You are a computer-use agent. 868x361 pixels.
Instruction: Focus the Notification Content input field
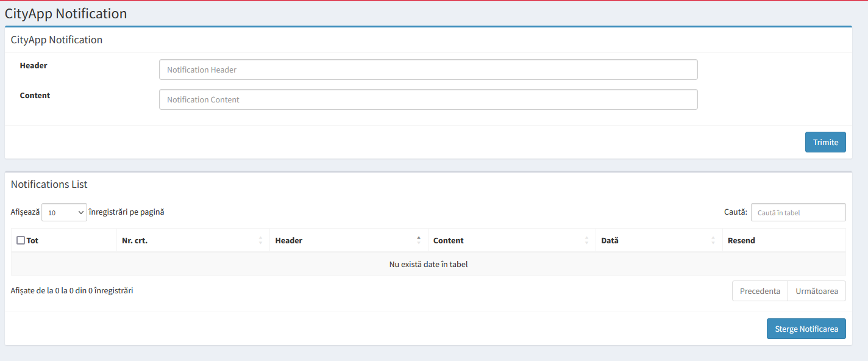pos(428,99)
